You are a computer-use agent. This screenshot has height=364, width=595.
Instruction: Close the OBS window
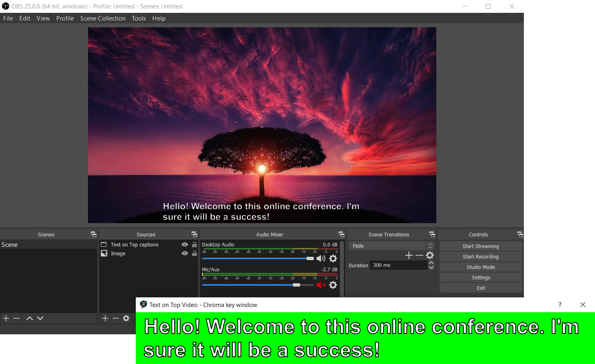click(x=512, y=6)
